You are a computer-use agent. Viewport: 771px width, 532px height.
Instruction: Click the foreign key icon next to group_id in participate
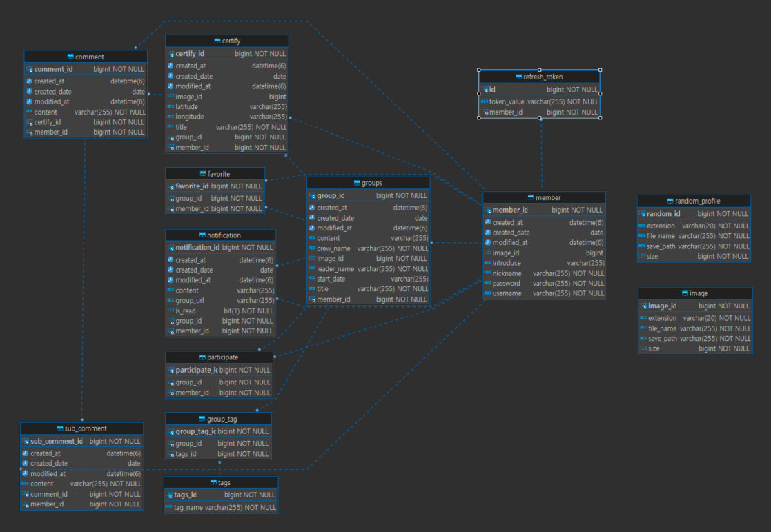(172, 382)
